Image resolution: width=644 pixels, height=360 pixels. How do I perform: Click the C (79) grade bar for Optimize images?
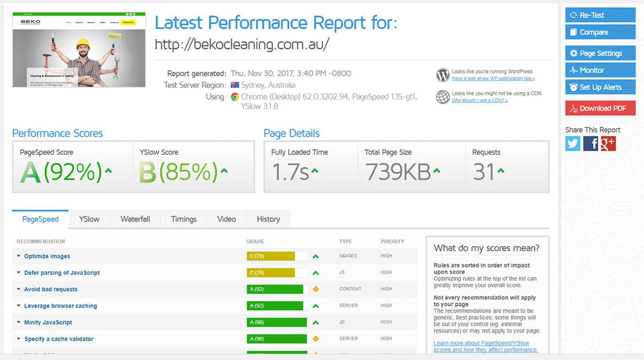click(277, 256)
